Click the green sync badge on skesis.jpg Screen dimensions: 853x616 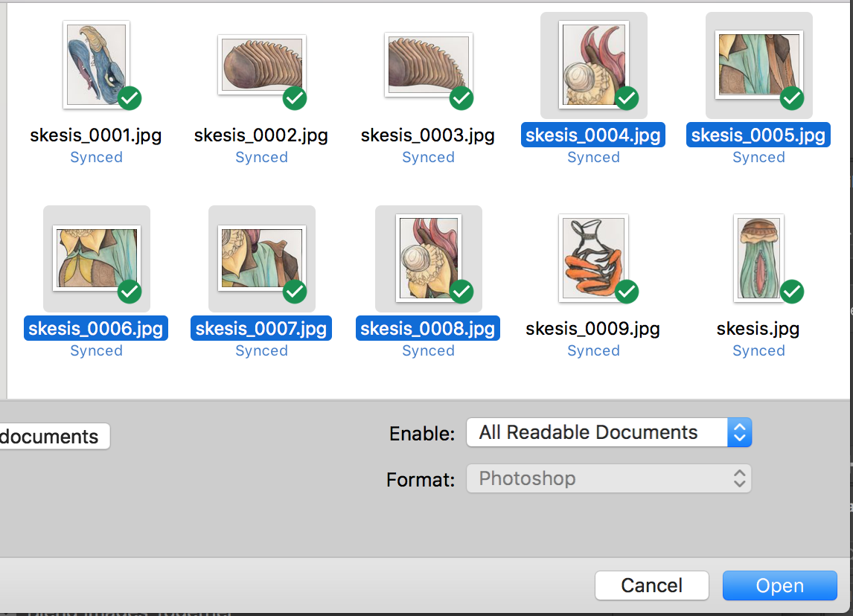click(792, 291)
